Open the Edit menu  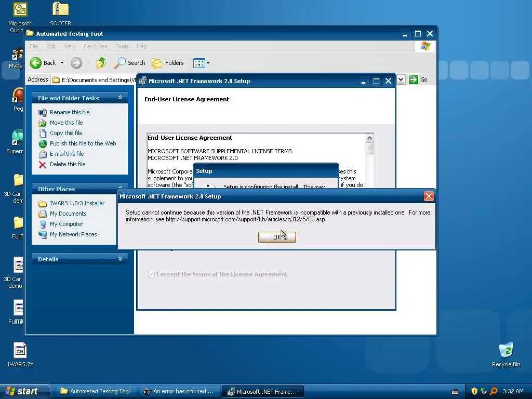point(51,46)
